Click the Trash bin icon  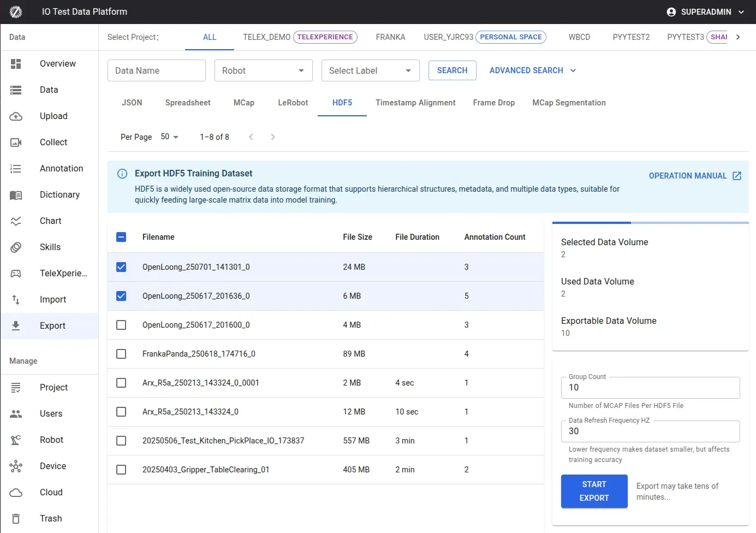point(16,519)
